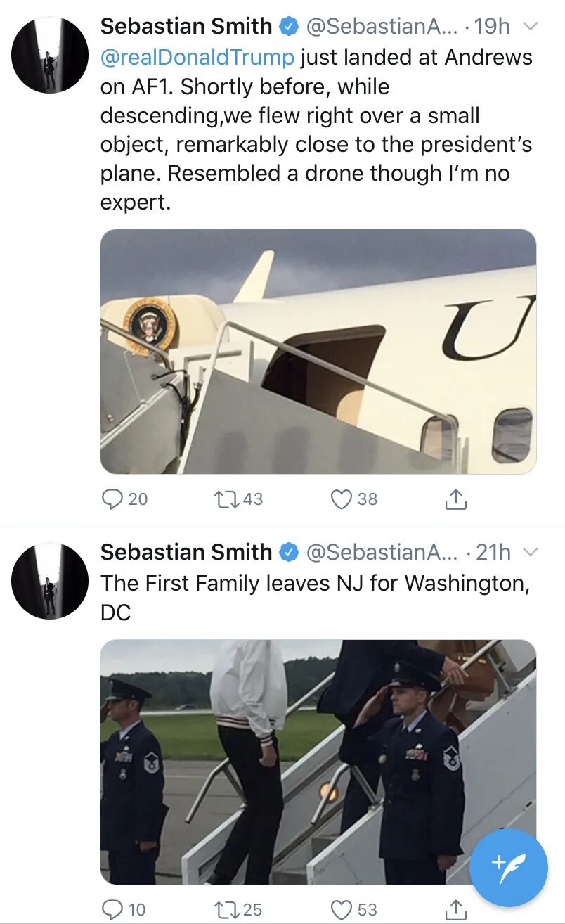Tap the compose new tweet button
The width and height of the screenshot is (565, 924).
pos(508,867)
